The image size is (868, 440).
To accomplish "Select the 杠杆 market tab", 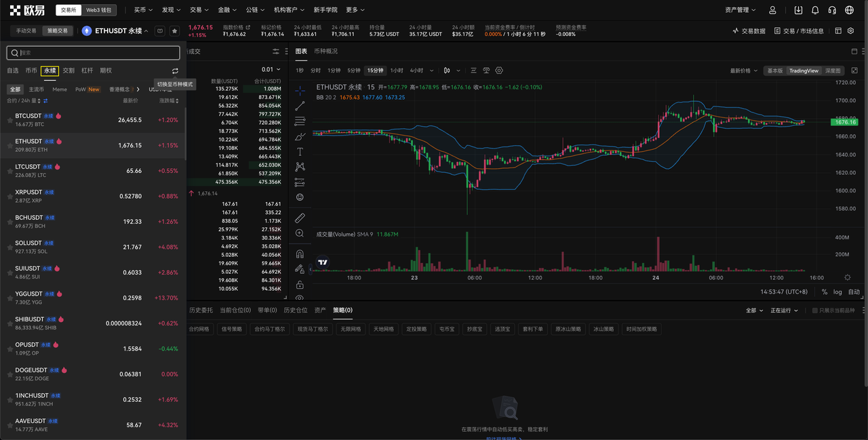I will pyautogui.click(x=87, y=71).
